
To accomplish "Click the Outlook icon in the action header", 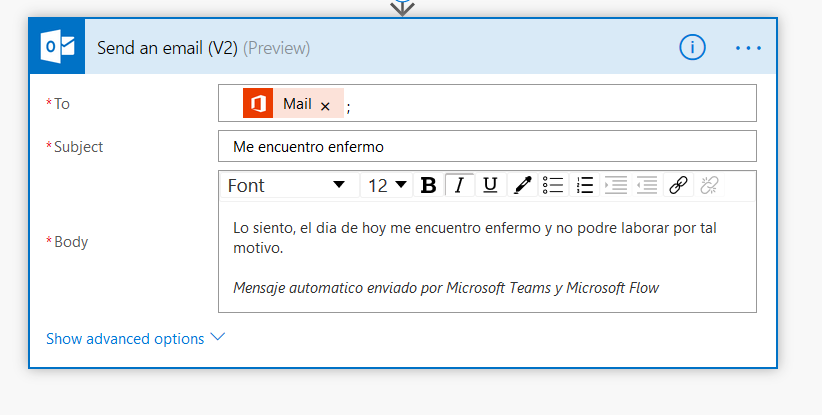I will tap(56, 47).
